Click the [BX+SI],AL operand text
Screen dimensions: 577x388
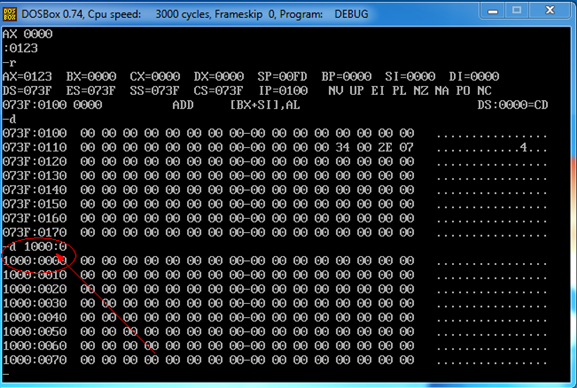point(265,105)
